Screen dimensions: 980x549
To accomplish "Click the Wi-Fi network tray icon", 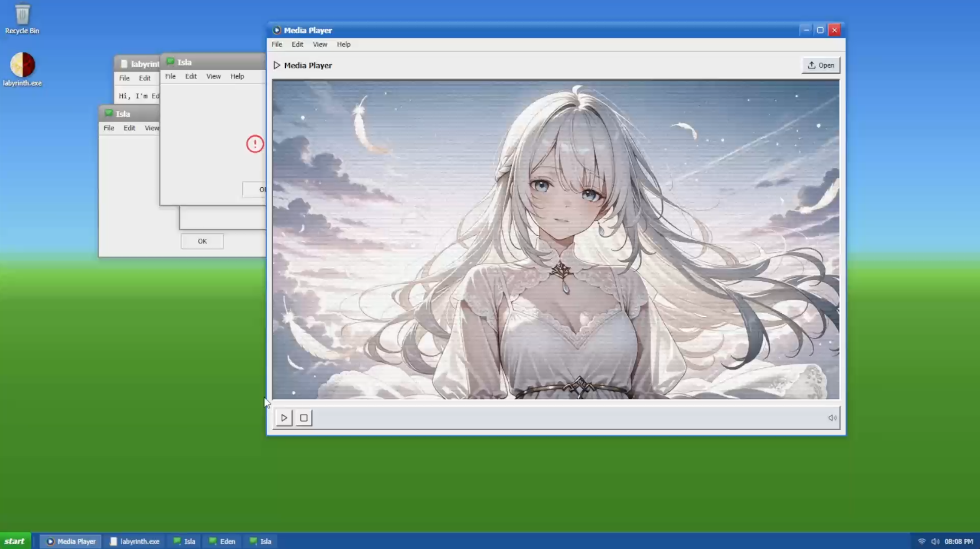I will coord(921,541).
